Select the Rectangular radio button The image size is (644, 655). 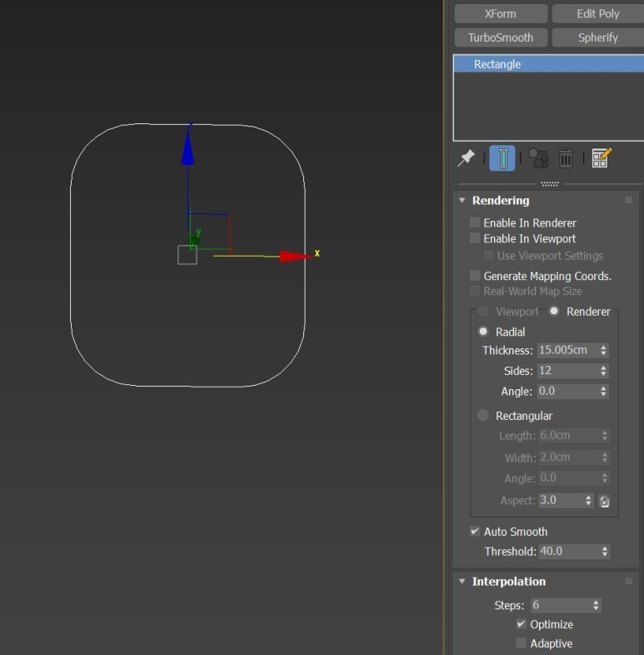483,415
